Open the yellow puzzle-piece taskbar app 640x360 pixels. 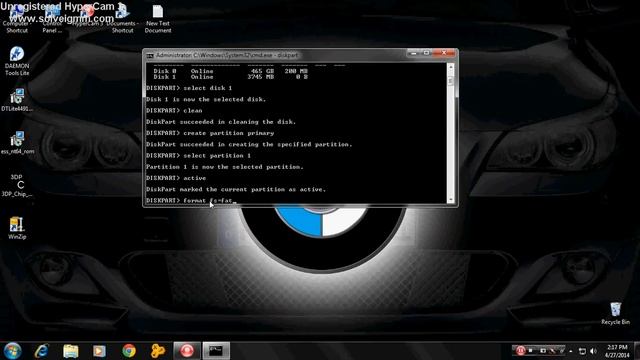pos(158,351)
